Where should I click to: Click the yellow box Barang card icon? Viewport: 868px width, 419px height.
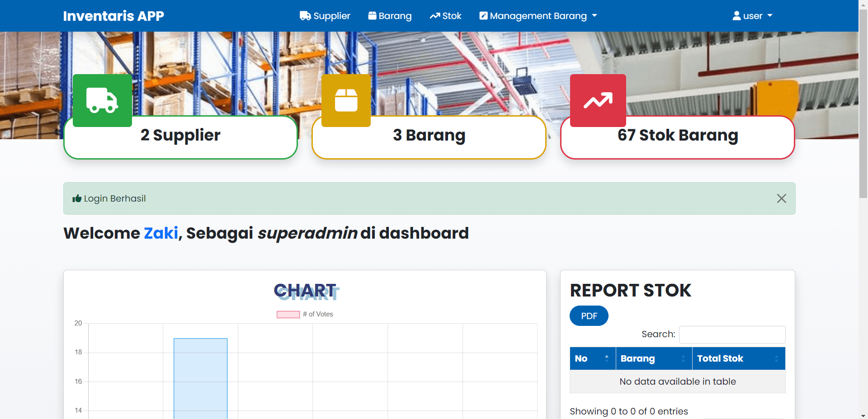(346, 100)
